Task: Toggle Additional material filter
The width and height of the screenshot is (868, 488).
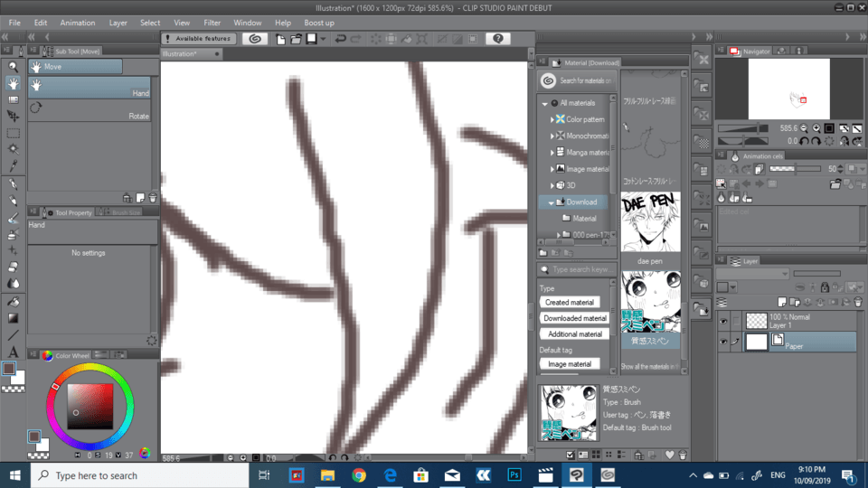Action: (x=575, y=334)
